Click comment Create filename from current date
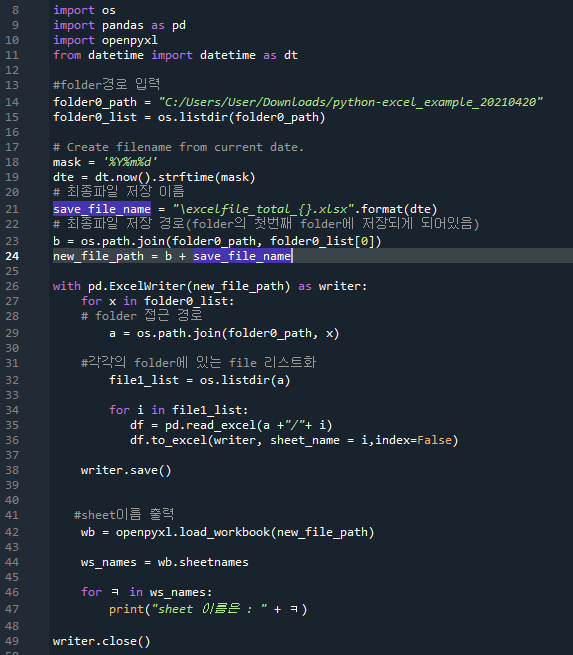Screen dimensions: 573x655 (x=178, y=147)
